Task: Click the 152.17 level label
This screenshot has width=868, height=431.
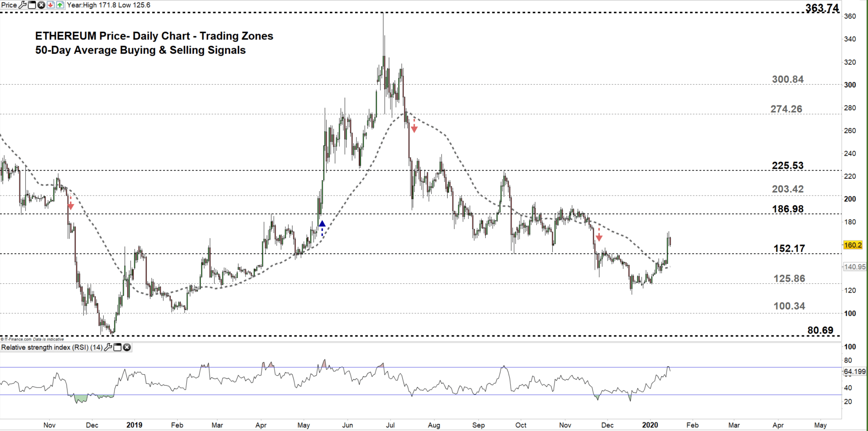Action: click(789, 249)
